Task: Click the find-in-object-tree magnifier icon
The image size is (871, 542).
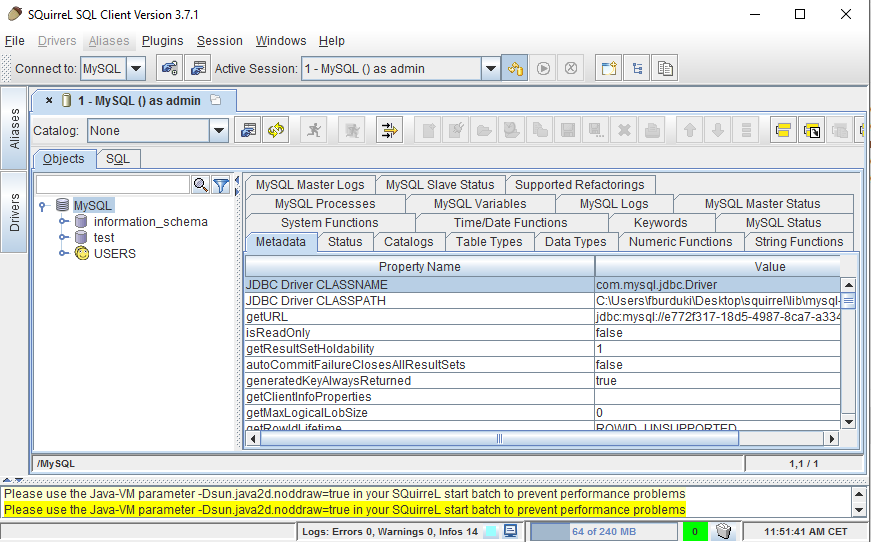Action: tap(201, 185)
